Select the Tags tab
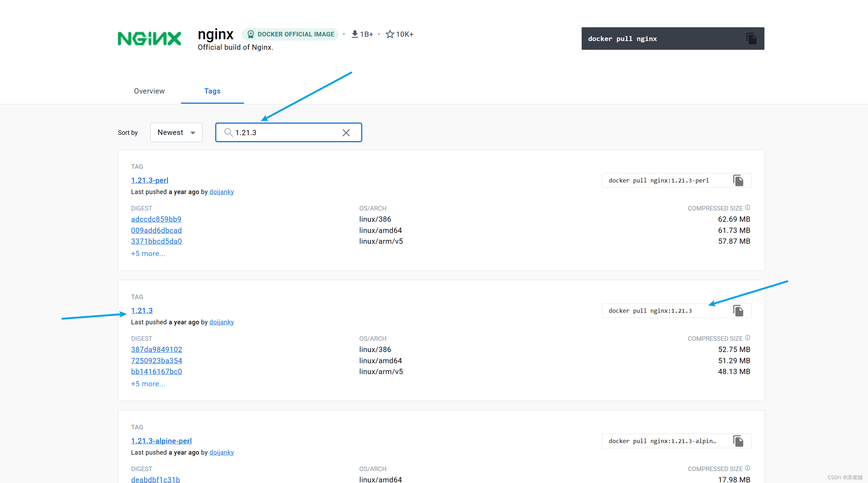 (212, 91)
